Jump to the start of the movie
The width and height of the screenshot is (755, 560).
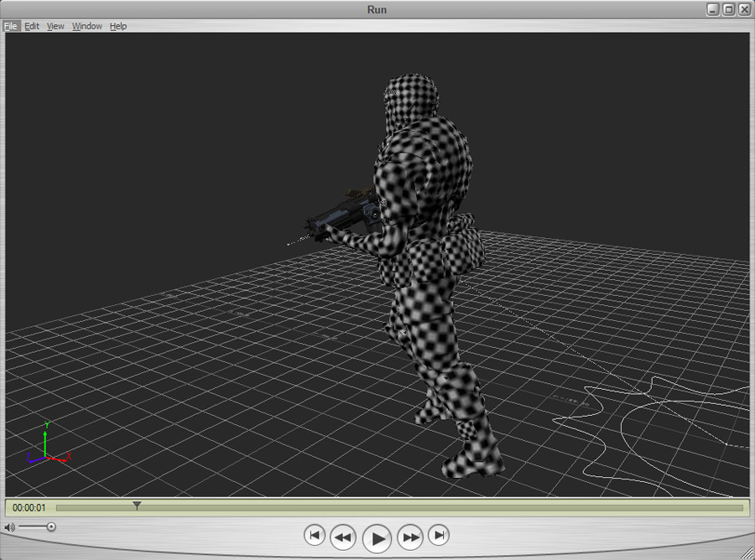[314, 535]
